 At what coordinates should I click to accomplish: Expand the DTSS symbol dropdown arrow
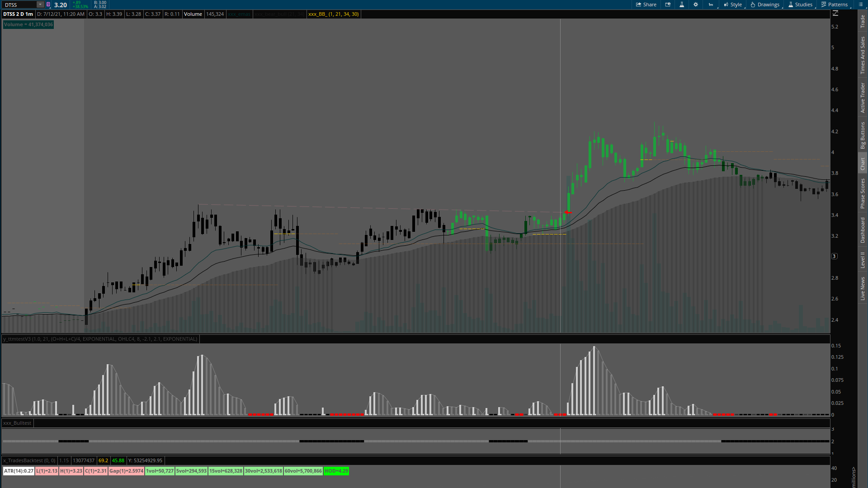40,5
